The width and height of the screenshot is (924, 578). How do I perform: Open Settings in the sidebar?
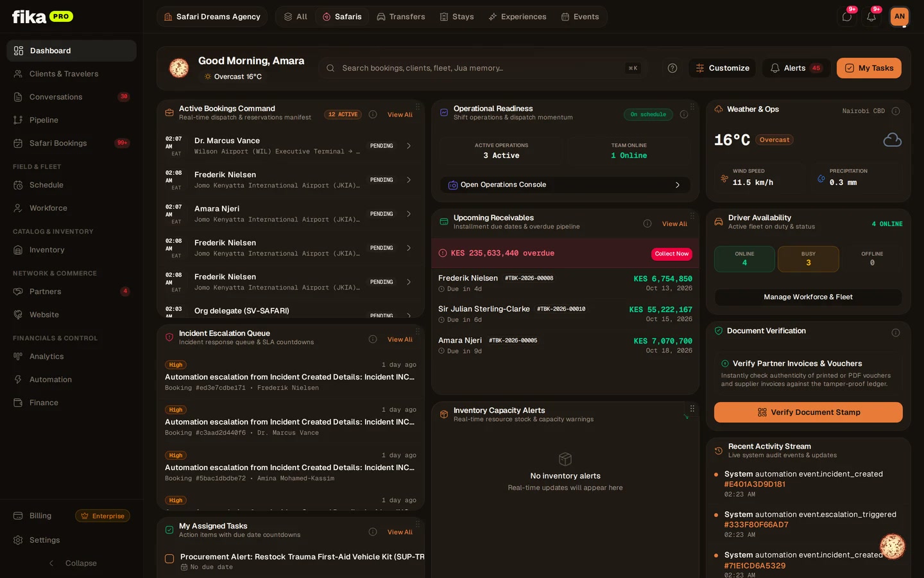pyautogui.click(x=71, y=540)
